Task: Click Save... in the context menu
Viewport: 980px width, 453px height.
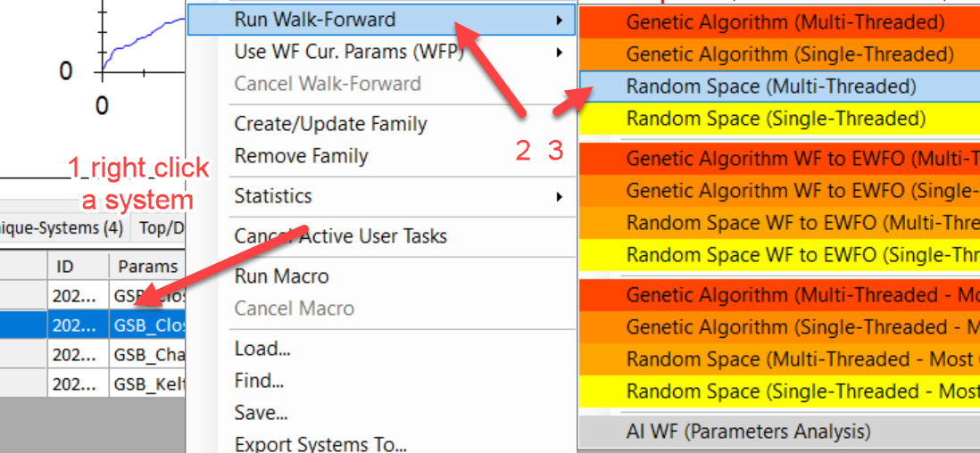Action: point(261,413)
